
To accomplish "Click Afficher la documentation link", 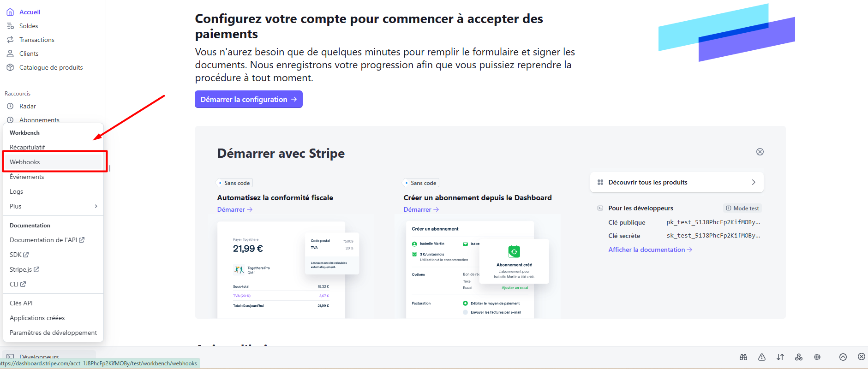I will coord(650,250).
